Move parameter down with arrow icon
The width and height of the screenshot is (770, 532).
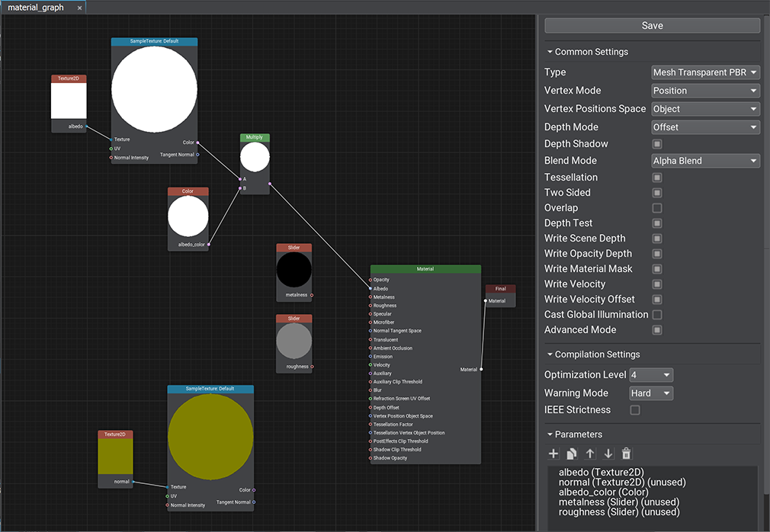[608, 453]
